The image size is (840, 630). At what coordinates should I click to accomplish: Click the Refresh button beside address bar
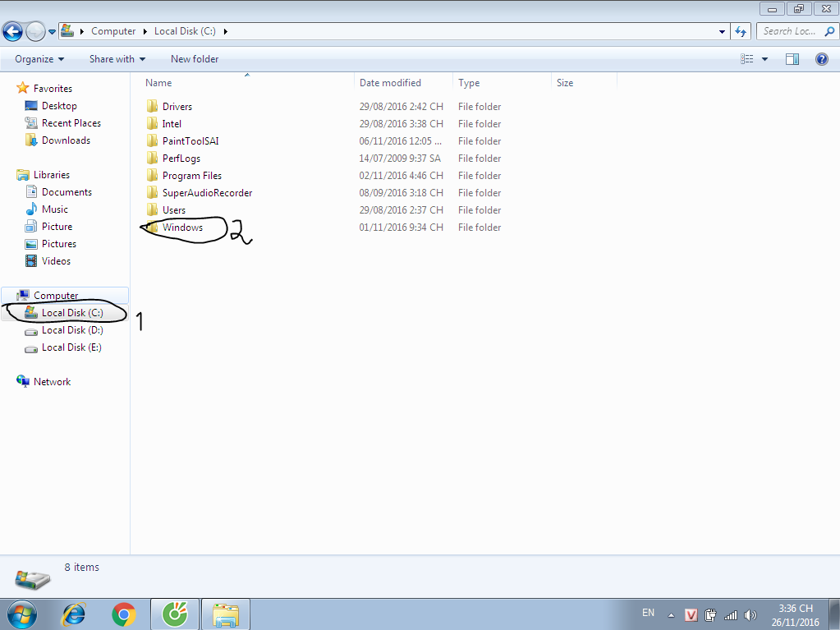point(741,31)
